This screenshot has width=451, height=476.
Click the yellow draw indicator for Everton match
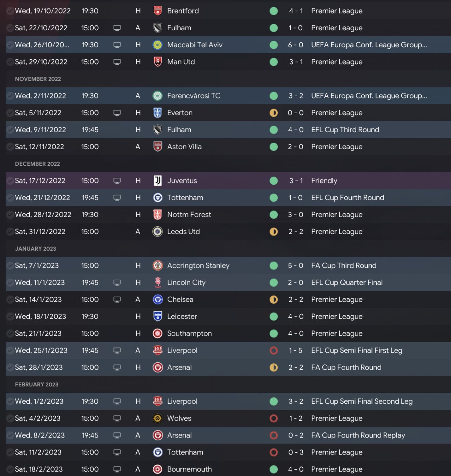coord(274,113)
